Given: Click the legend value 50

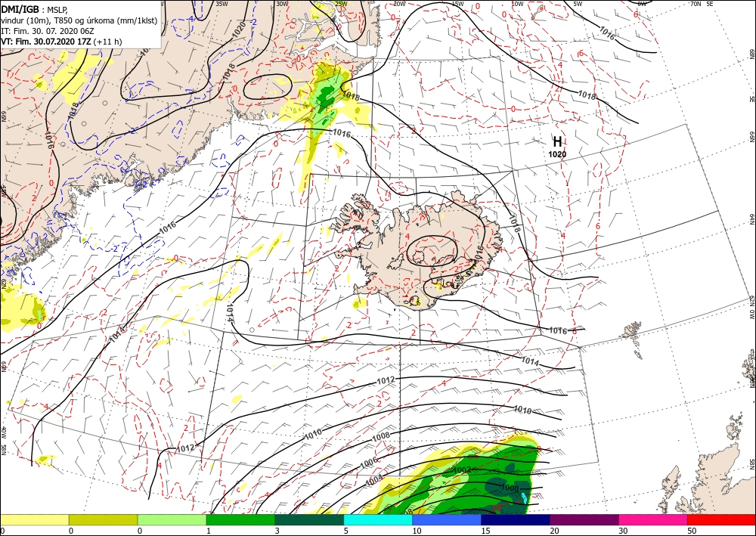Looking at the screenshot, I should (x=692, y=531).
